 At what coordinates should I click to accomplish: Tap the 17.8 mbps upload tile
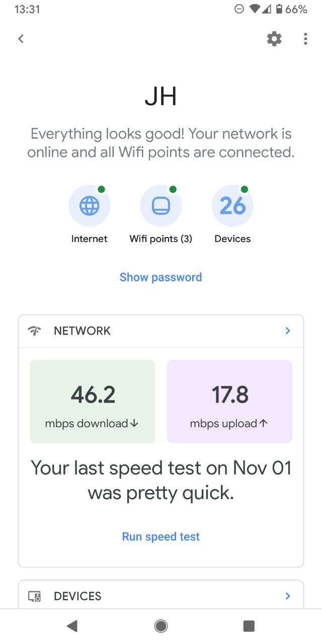(229, 401)
